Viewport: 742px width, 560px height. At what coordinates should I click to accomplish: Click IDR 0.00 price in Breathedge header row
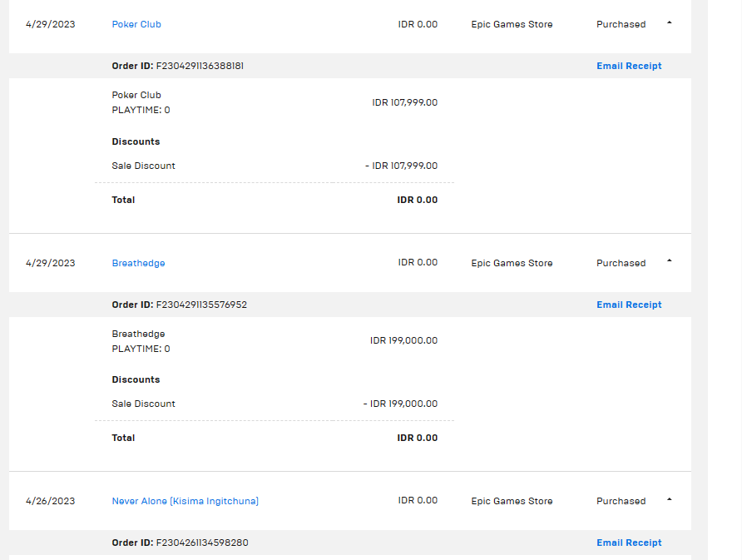click(x=418, y=262)
